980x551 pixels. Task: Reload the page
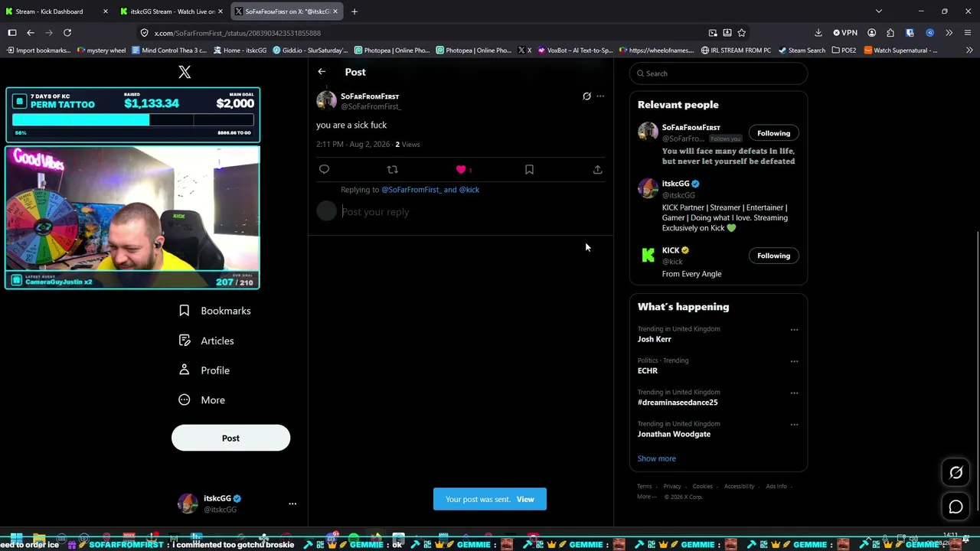[x=67, y=33]
